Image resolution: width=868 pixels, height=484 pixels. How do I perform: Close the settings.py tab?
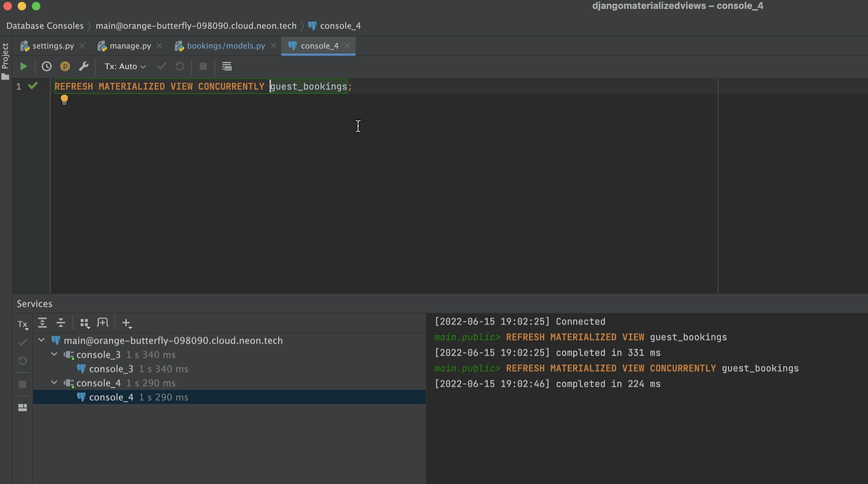(82, 46)
